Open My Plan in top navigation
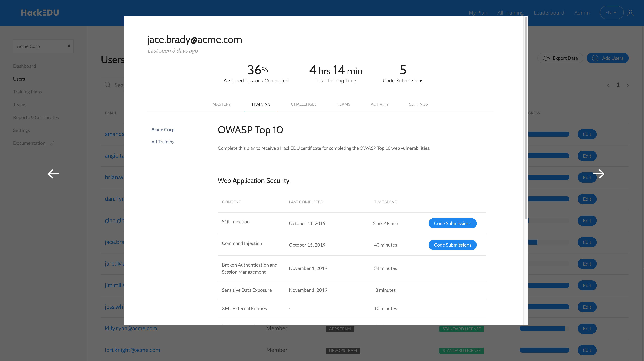This screenshot has height=361, width=644. [x=478, y=12]
